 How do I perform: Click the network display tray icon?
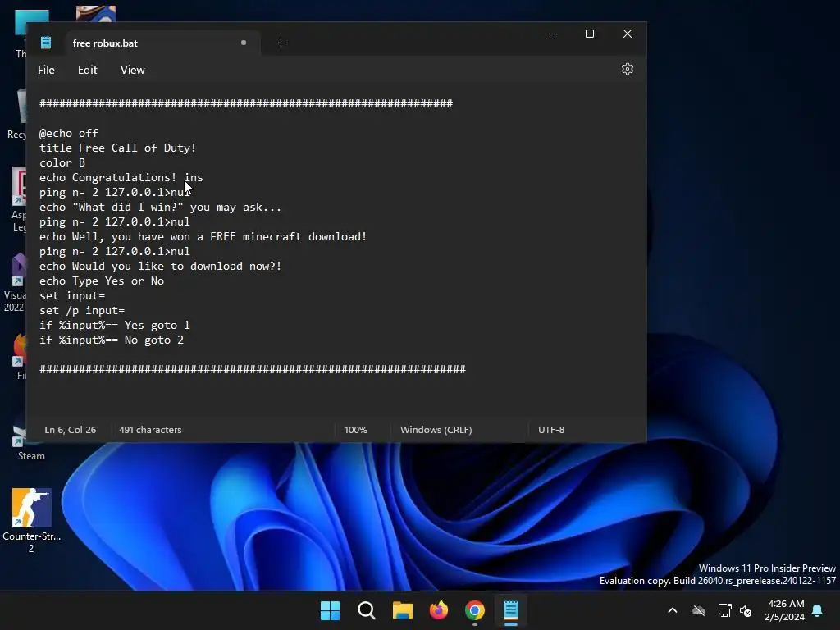[724, 610]
